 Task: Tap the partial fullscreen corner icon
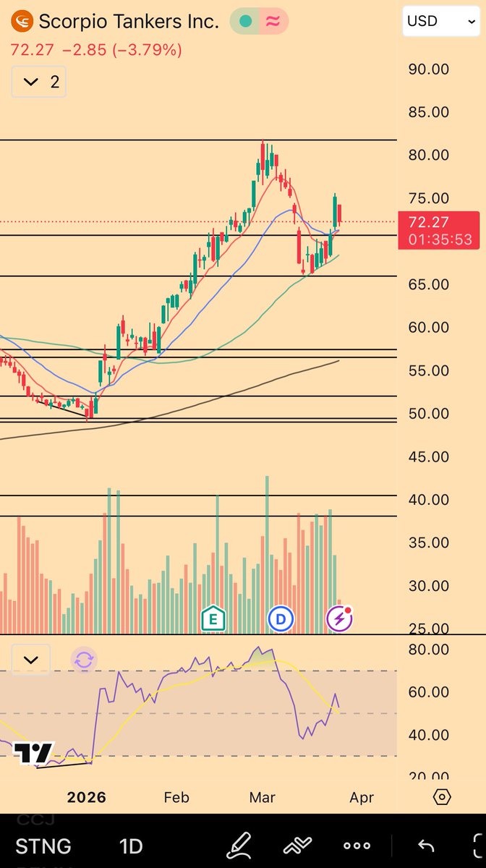point(479,846)
